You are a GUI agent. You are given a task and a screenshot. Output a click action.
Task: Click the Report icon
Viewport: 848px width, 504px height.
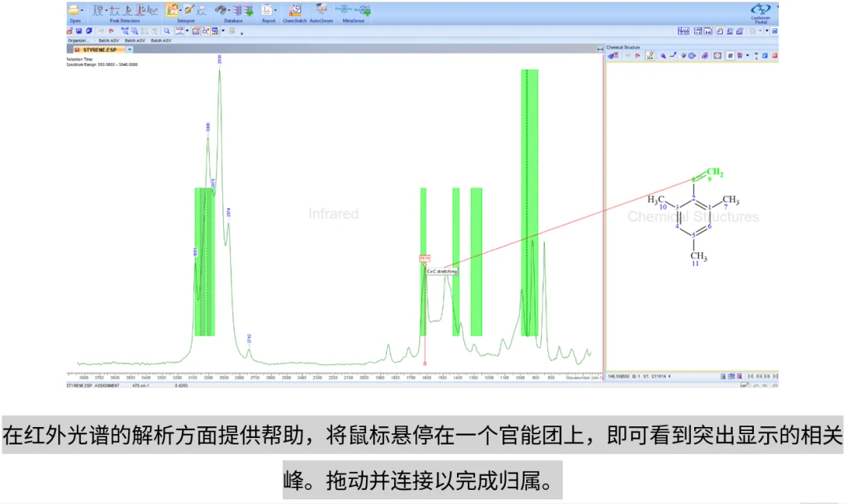coord(267,9)
